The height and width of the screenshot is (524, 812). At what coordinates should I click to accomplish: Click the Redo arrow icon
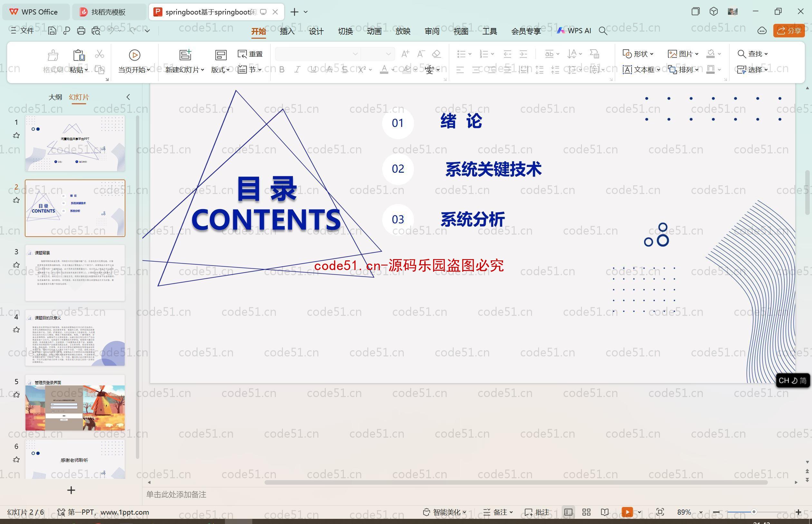133,31
